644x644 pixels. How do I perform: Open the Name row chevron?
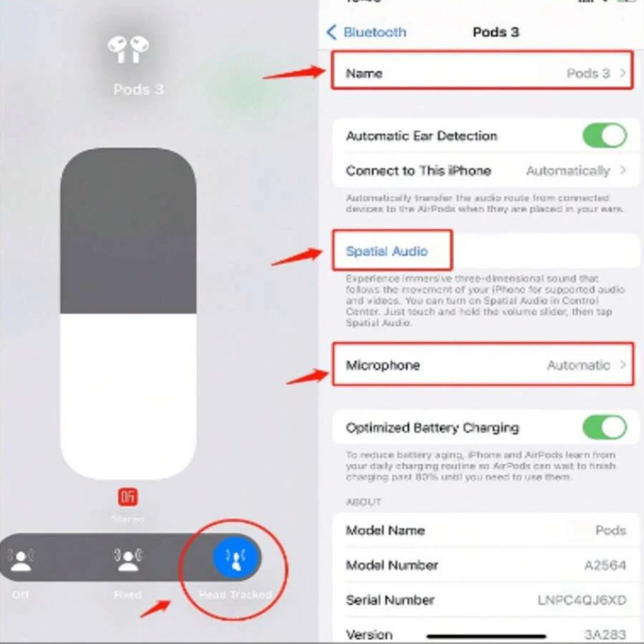pyautogui.click(x=622, y=73)
